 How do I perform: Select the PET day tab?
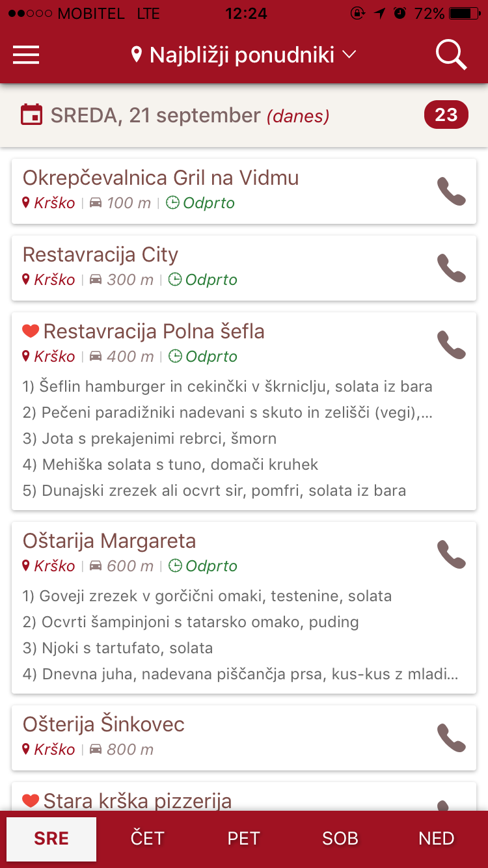(243, 839)
